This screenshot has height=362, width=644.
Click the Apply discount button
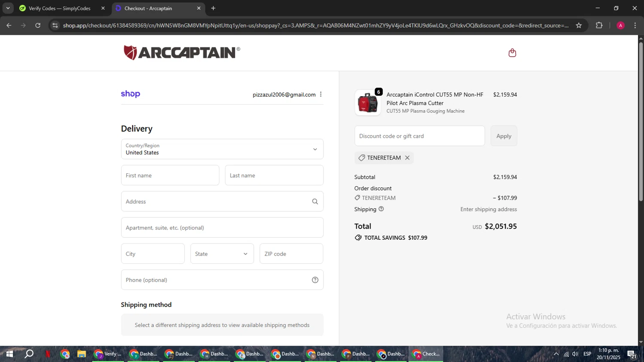(504, 136)
